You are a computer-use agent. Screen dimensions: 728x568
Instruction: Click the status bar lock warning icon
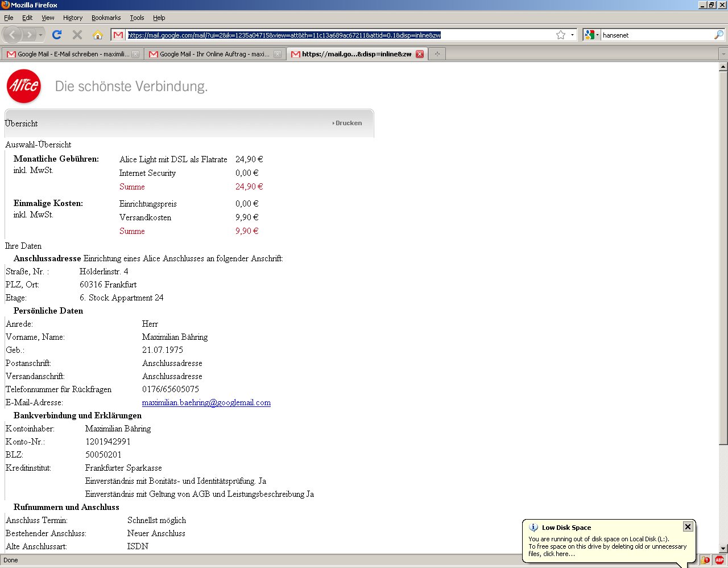[x=705, y=560]
